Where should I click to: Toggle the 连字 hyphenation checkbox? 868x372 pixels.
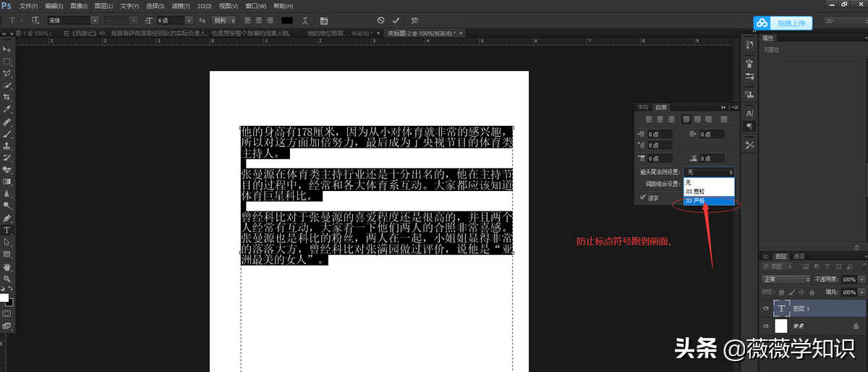642,197
